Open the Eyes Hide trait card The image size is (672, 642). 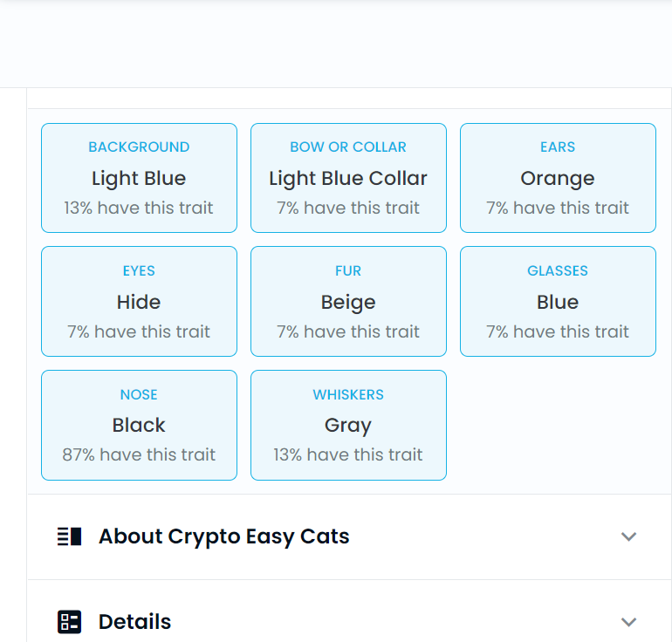tap(139, 301)
